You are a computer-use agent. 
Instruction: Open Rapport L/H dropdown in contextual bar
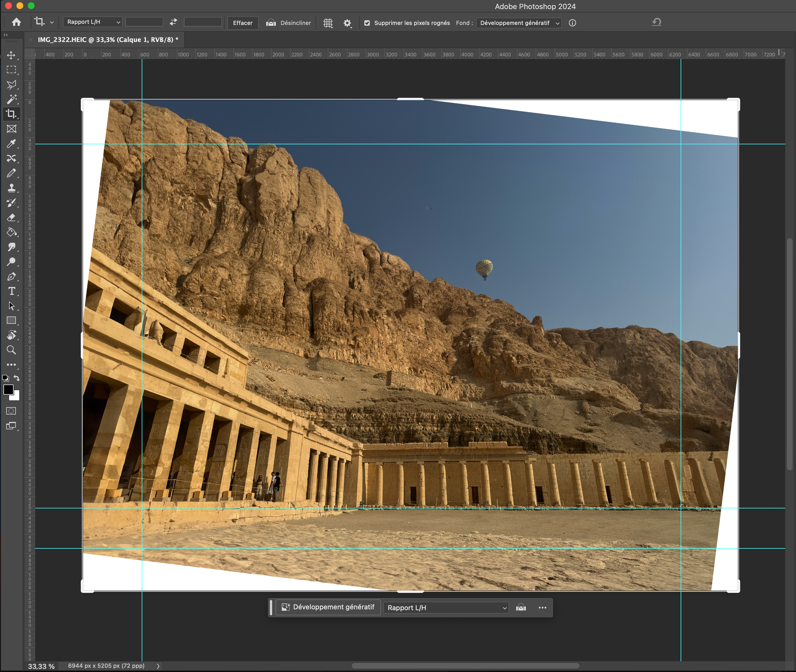446,608
